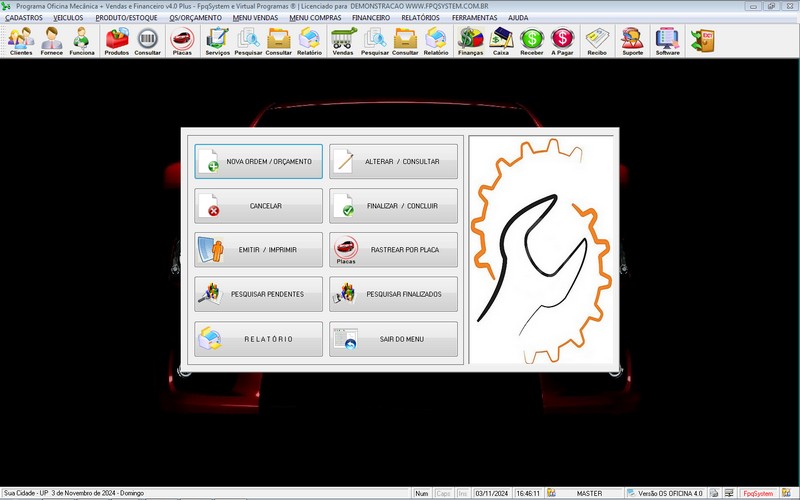The image size is (800, 500).
Task: Open the FINANCEIRO menu
Action: click(x=371, y=17)
